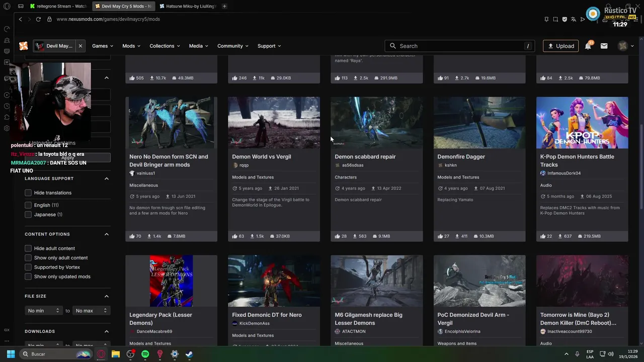The height and width of the screenshot is (362, 644).
Task: Click the browser back arrow
Action: 20,19
